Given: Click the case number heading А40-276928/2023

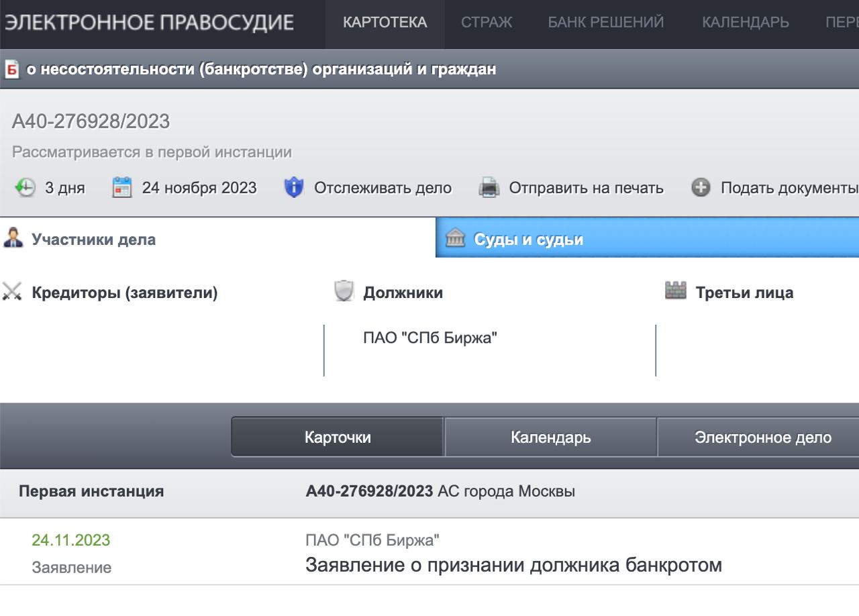Looking at the screenshot, I should pyautogui.click(x=91, y=121).
